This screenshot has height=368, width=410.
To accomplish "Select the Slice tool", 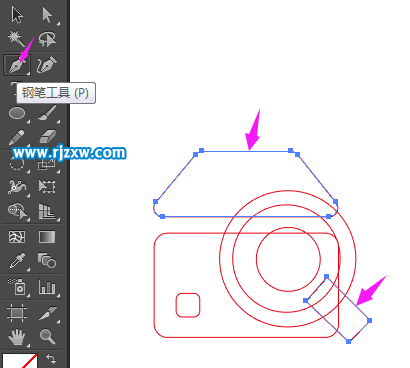I will point(47,313).
